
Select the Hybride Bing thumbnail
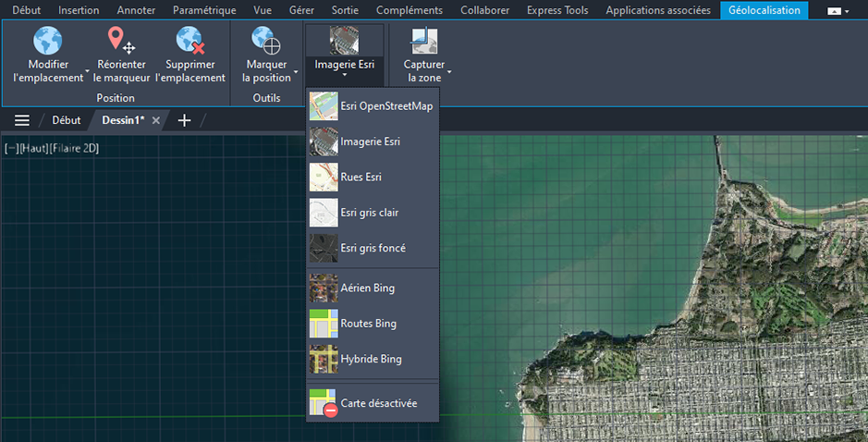click(x=324, y=359)
